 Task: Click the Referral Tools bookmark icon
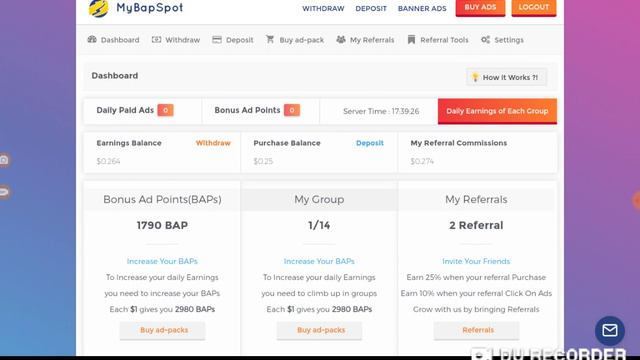pyautogui.click(x=411, y=40)
